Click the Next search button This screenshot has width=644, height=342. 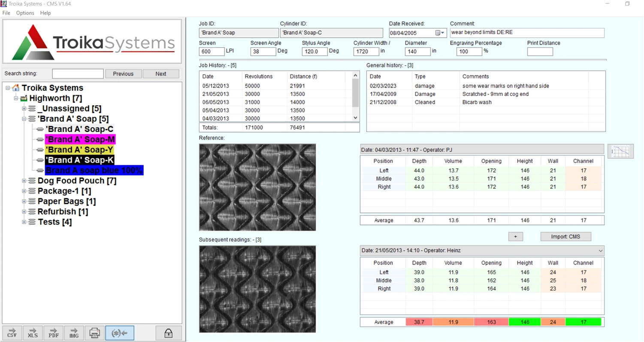(x=161, y=74)
